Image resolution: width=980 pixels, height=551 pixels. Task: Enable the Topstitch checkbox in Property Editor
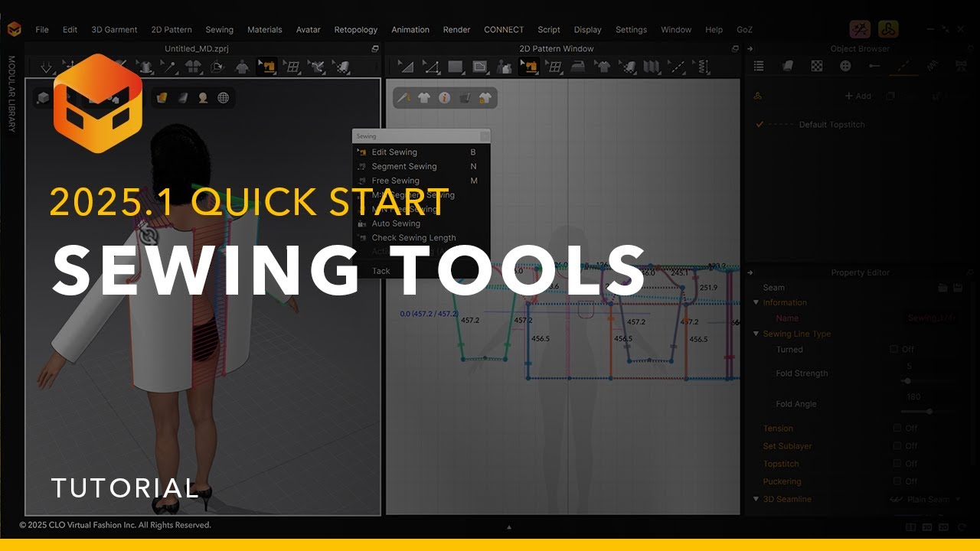point(897,463)
